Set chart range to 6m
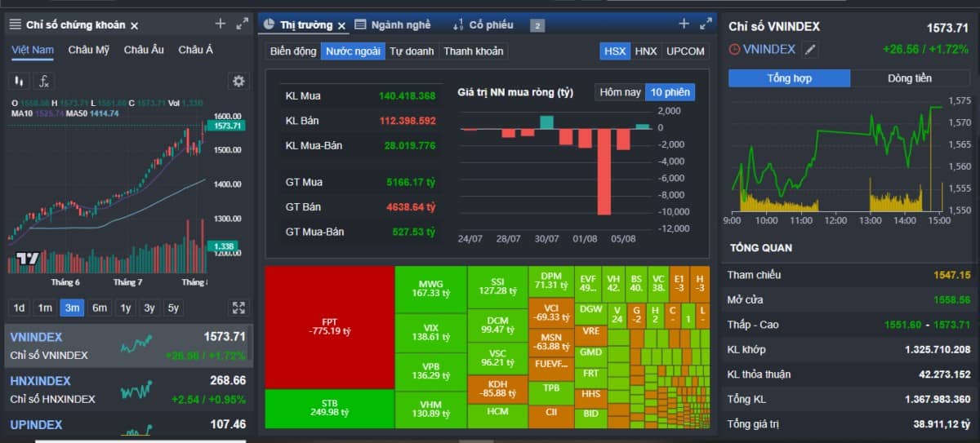The height and width of the screenshot is (443, 980). tap(100, 308)
